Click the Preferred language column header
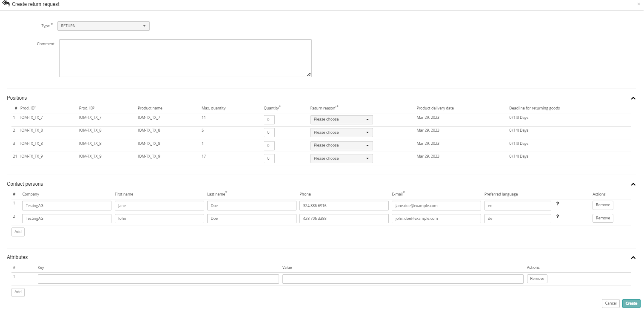The height and width of the screenshot is (311, 644). (x=501, y=194)
